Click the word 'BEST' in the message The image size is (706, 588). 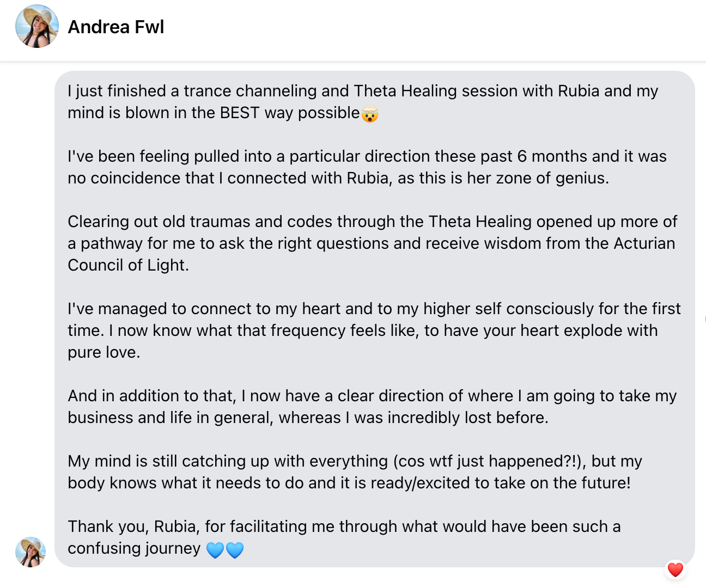coord(240,113)
